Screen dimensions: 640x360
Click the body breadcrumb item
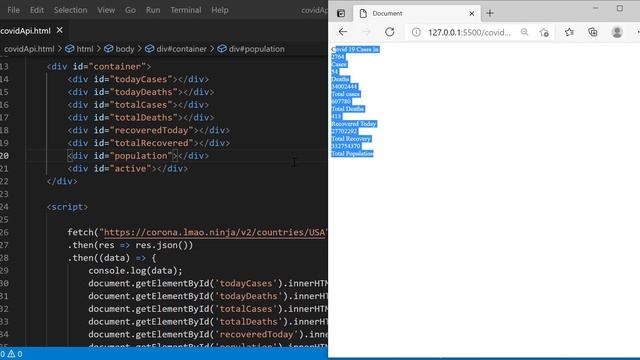click(124, 49)
